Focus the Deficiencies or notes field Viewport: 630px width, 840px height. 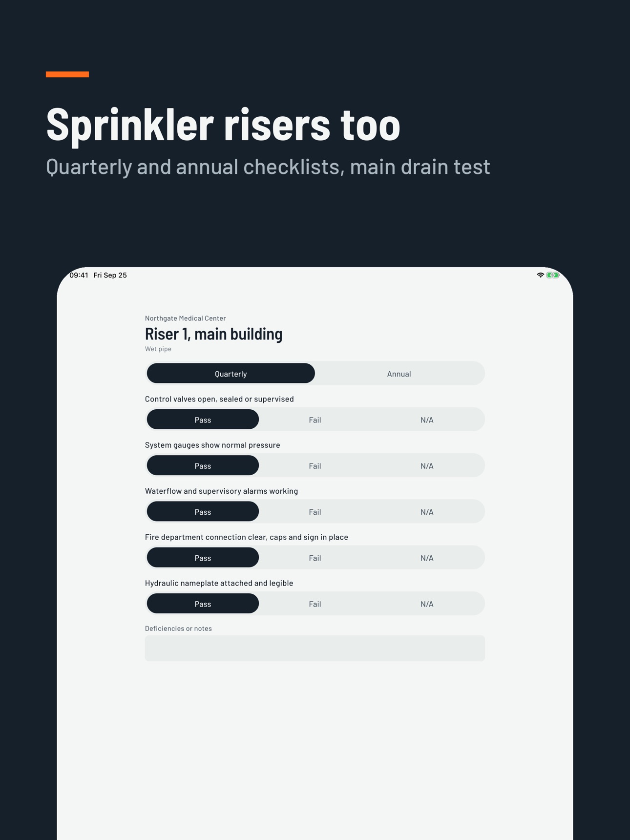tap(315, 648)
